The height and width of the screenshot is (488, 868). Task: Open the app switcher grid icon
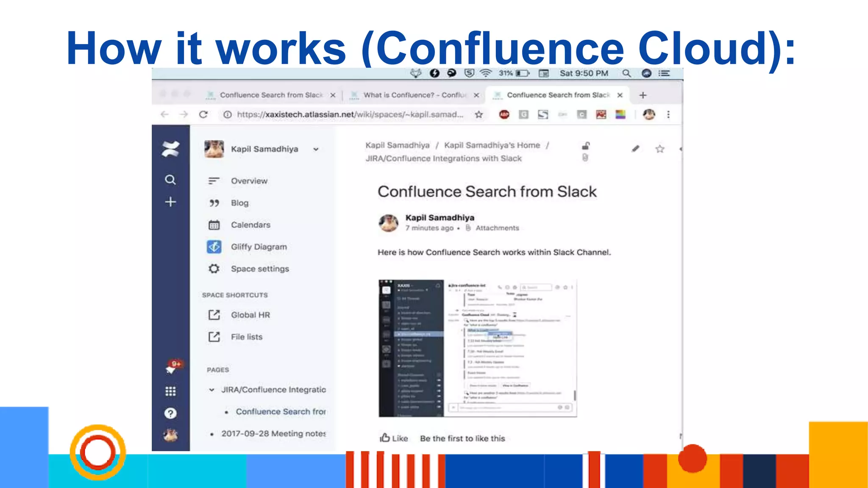pyautogui.click(x=170, y=391)
